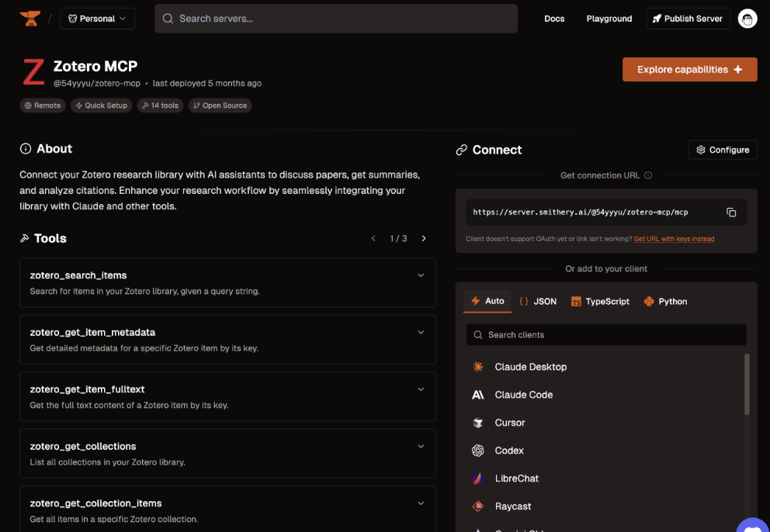This screenshot has width=770, height=532.
Task: Expand the zotero_get_collections tool
Action: pyautogui.click(x=421, y=447)
